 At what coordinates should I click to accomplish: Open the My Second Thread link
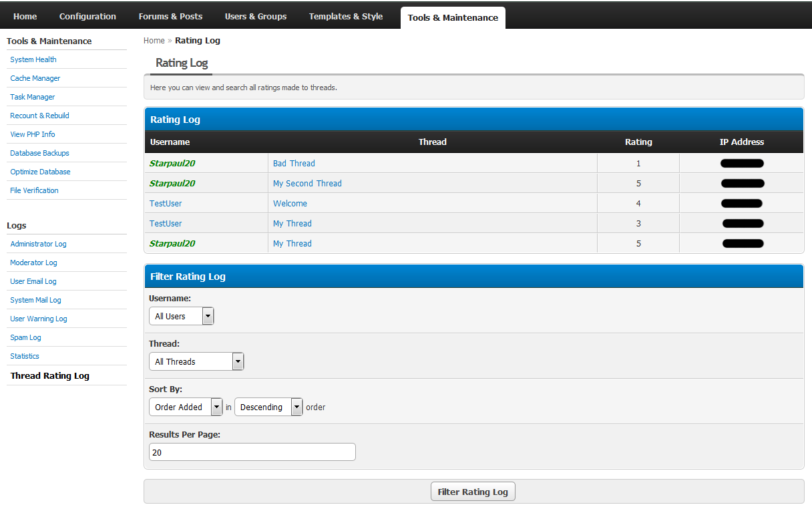tap(307, 183)
